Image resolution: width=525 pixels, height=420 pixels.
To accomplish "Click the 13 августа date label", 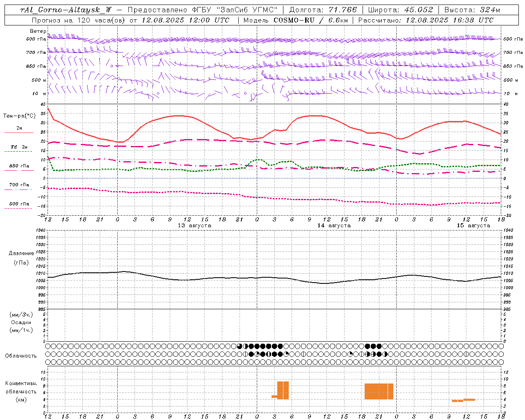I will 194,226.
